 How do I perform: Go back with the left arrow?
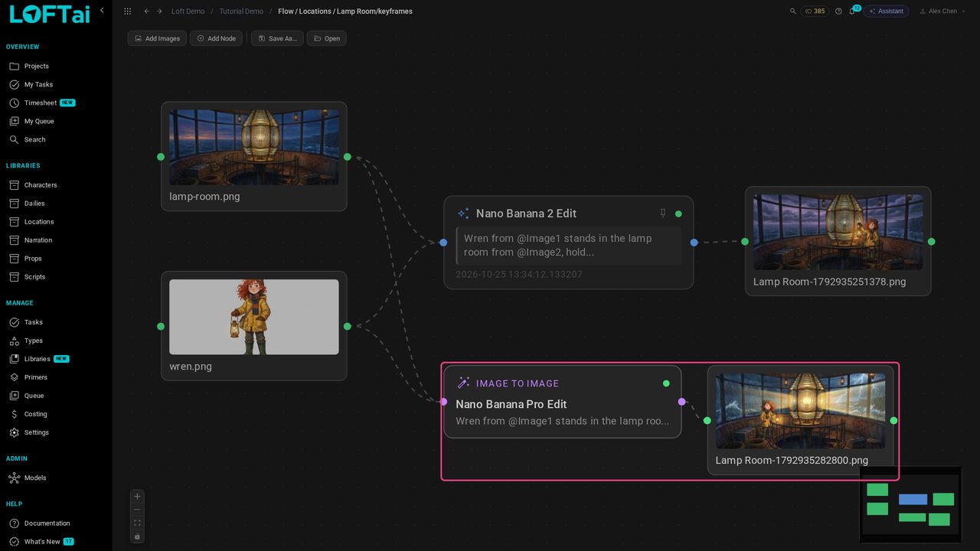[x=147, y=11]
